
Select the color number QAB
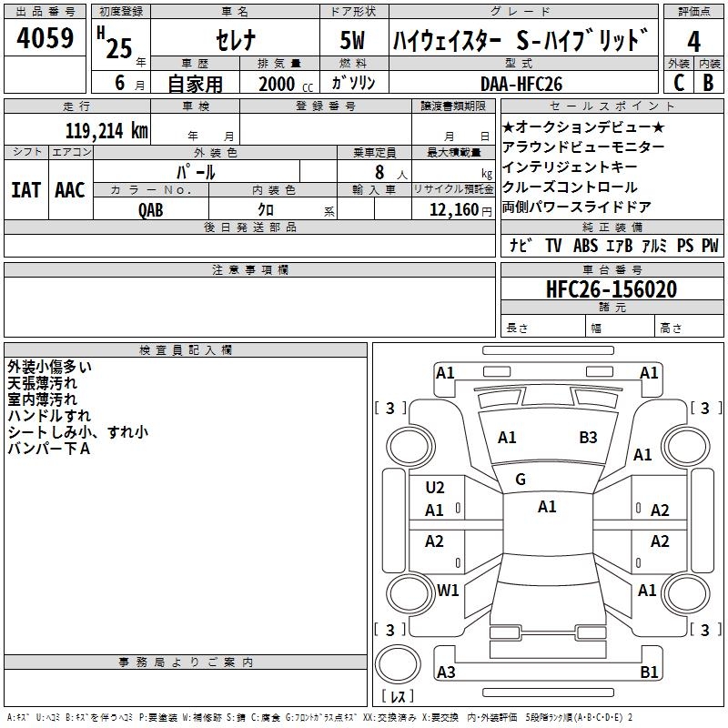click(150, 210)
